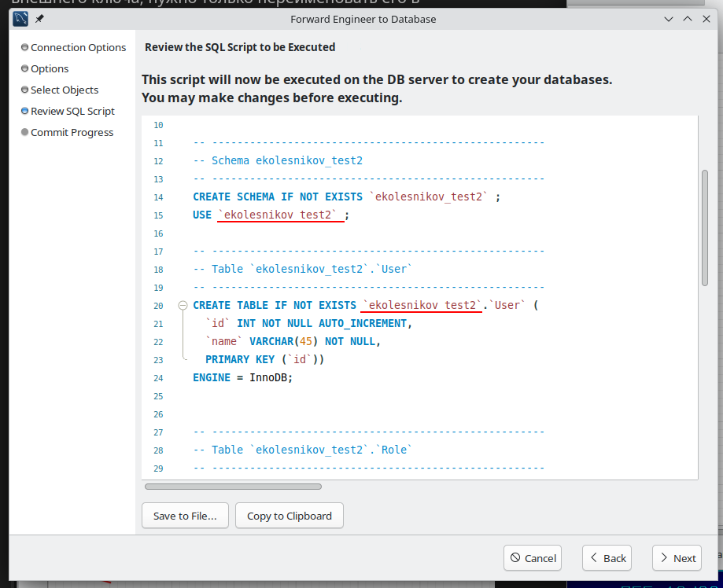Screen dimensions: 723x588
Task: Pin the window using the pin icon
Action: [x=39, y=18]
